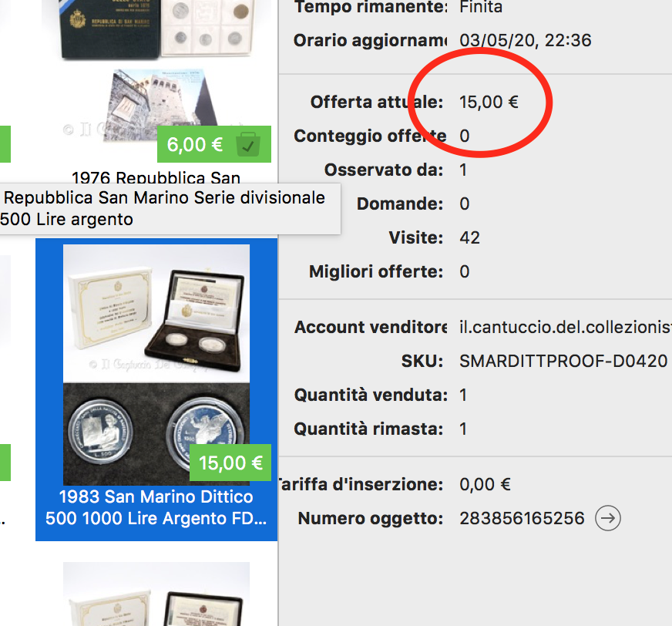This screenshot has width=672, height=626.
Task: Select the Visite count 42
Action: point(470,237)
